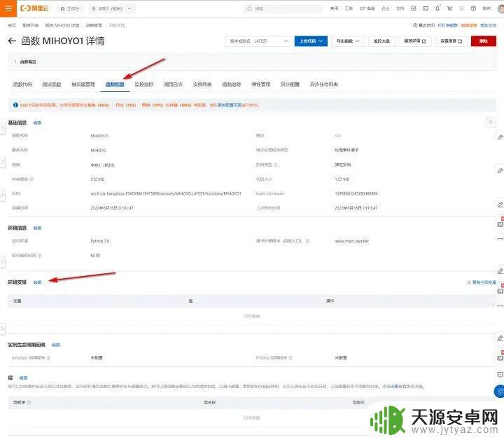Click the cloud shell terminal icon
This screenshot has width=504, height=440.
click(426, 8)
